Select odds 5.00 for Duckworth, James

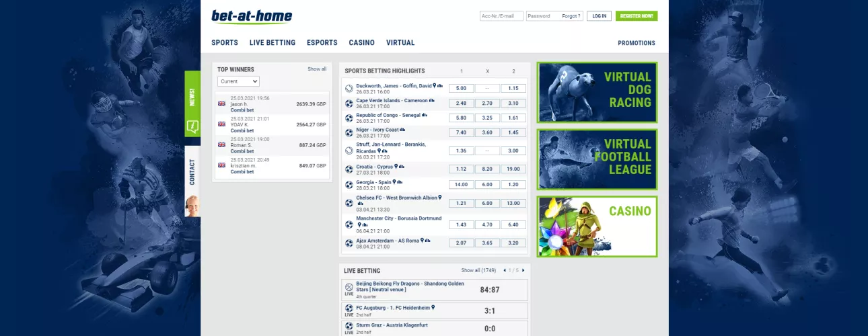(x=461, y=89)
